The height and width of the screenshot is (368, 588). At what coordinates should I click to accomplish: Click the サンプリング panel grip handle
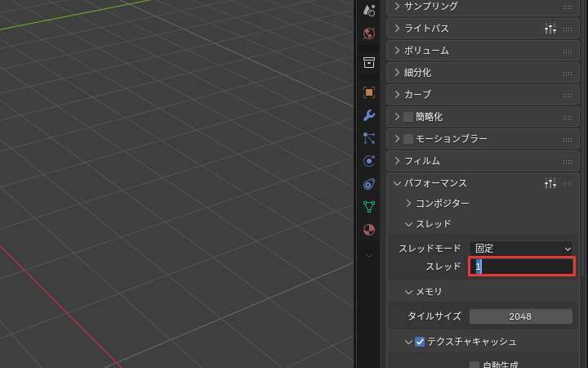coord(568,7)
